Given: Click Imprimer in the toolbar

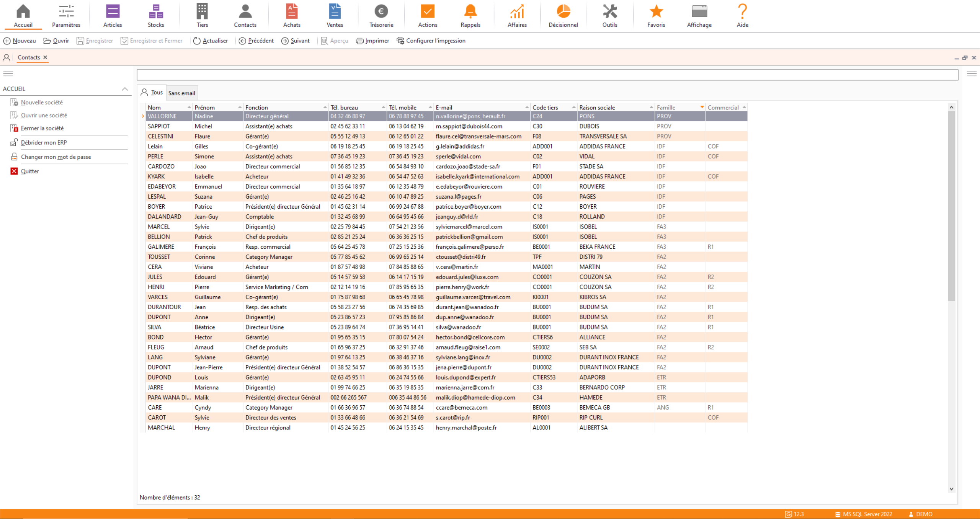Looking at the screenshot, I should 372,41.
